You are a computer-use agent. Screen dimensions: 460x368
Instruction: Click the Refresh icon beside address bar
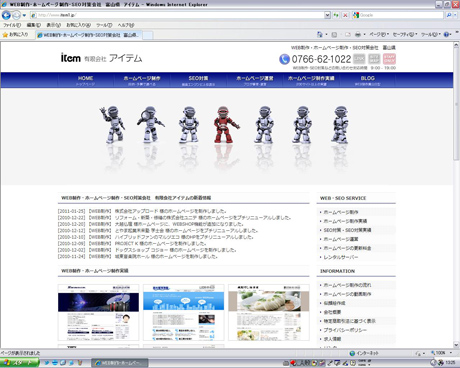(x=336, y=15)
